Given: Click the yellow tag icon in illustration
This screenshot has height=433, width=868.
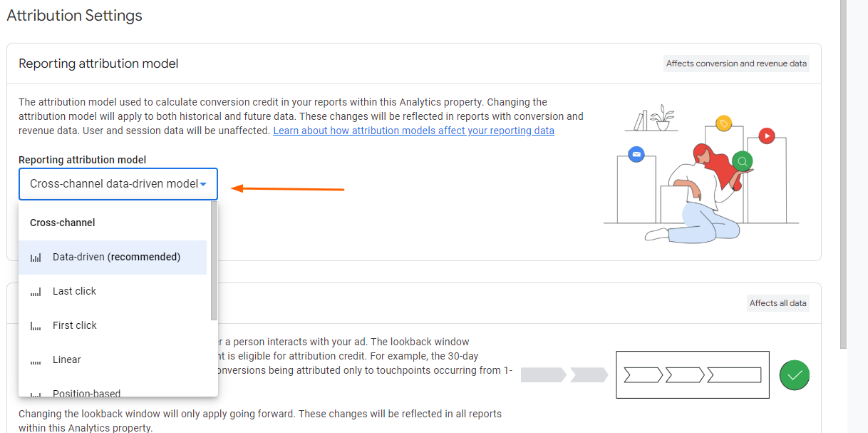Looking at the screenshot, I should click(x=724, y=123).
